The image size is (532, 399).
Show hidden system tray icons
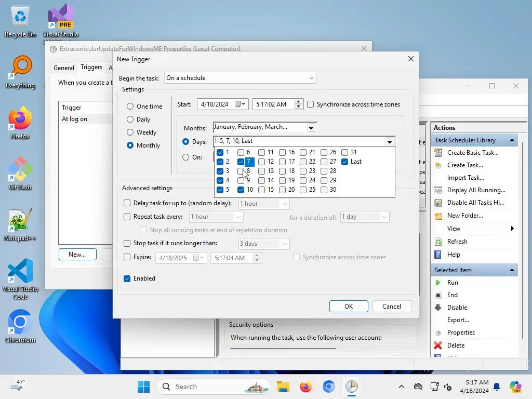pyautogui.click(x=402, y=387)
